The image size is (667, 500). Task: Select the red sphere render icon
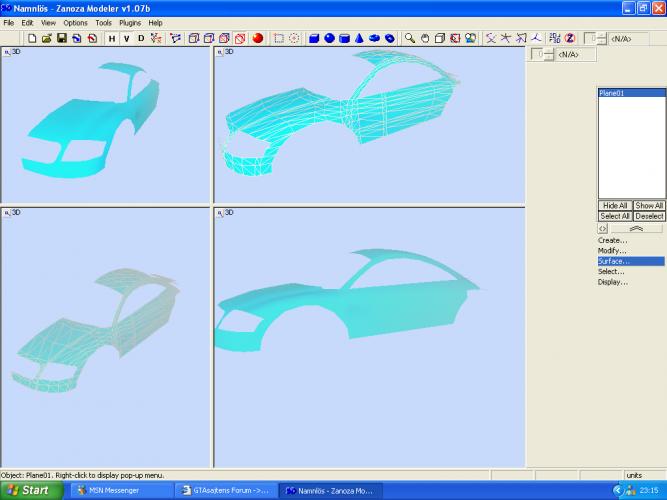[x=257, y=38]
